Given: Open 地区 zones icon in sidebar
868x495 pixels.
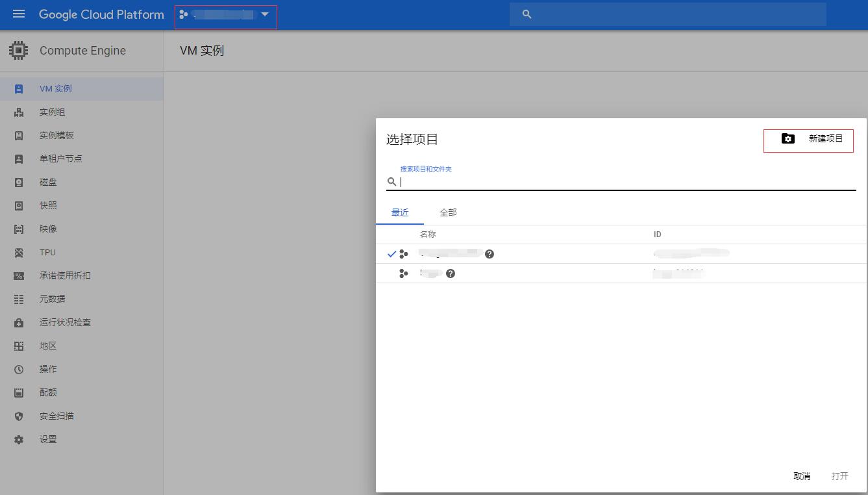Looking at the screenshot, I should click(19, 346).
